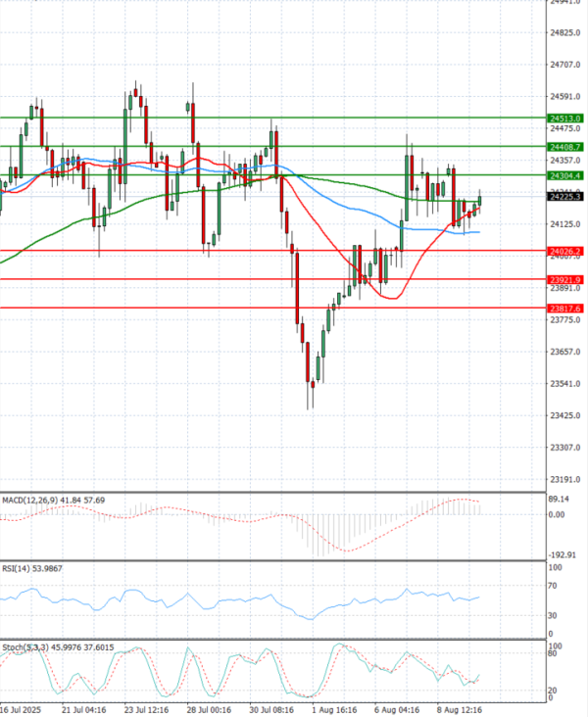
Task: Click the 23191.0 price axis value
Action: 565,479
